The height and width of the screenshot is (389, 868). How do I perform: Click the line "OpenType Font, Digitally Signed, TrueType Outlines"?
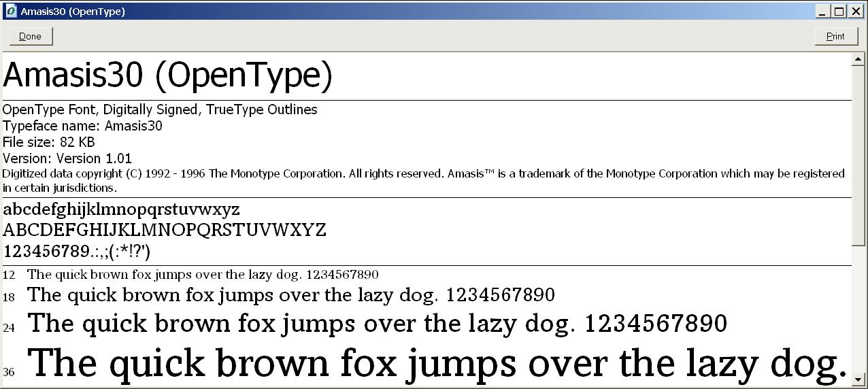161,110
